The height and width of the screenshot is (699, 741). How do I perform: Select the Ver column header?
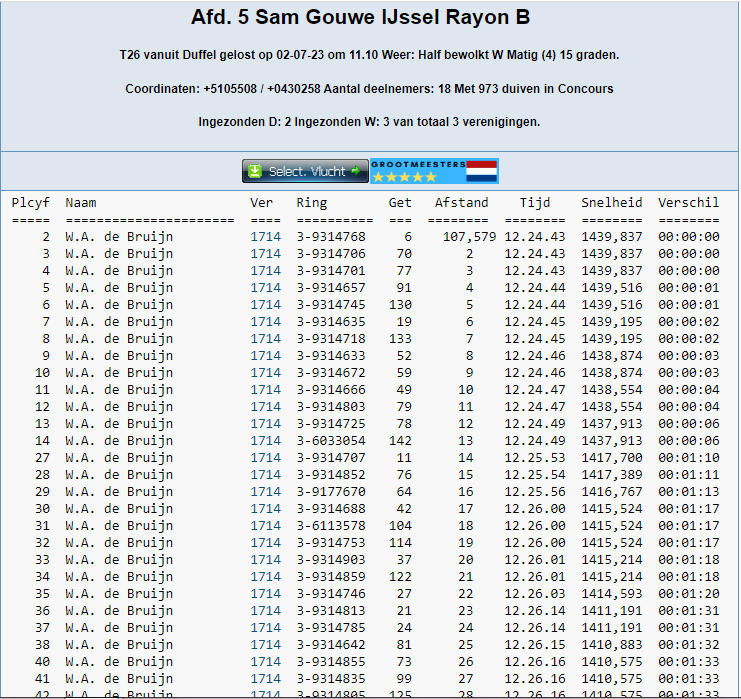pyautogui.click(x=262, y=203)
